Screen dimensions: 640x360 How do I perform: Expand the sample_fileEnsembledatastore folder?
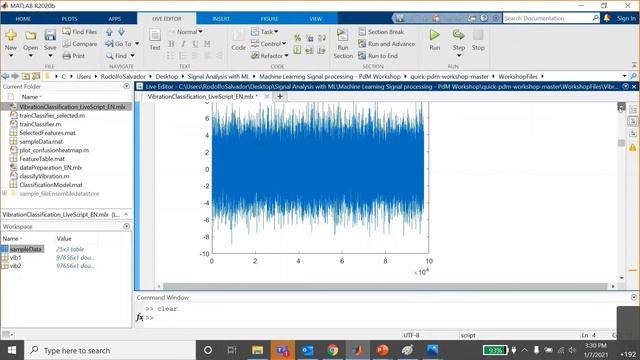[4, 193]
